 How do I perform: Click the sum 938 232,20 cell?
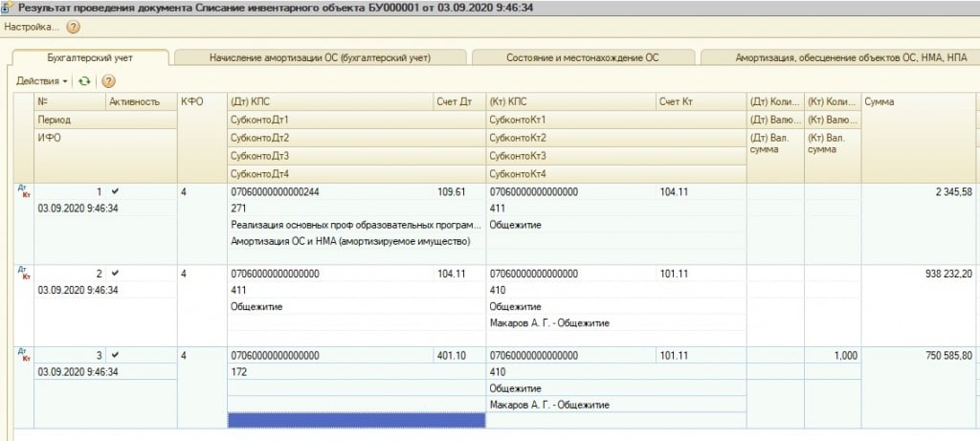[x=919, y=274]
